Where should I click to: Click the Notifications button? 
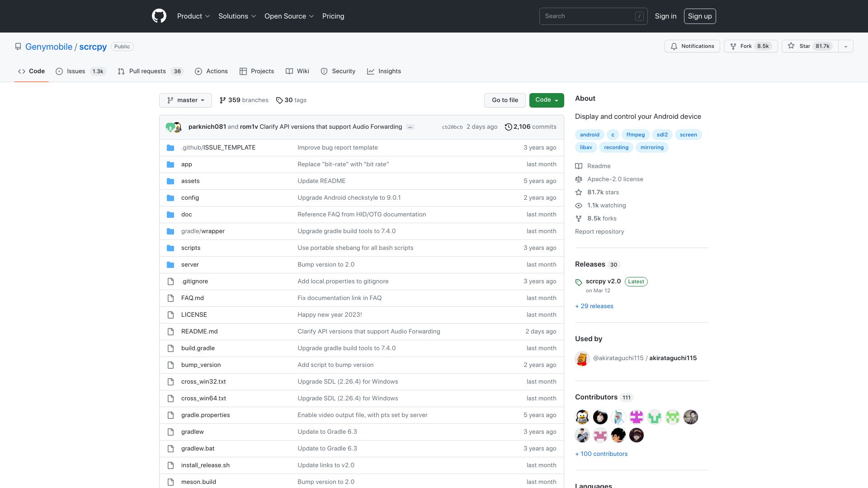coord(692,46)
